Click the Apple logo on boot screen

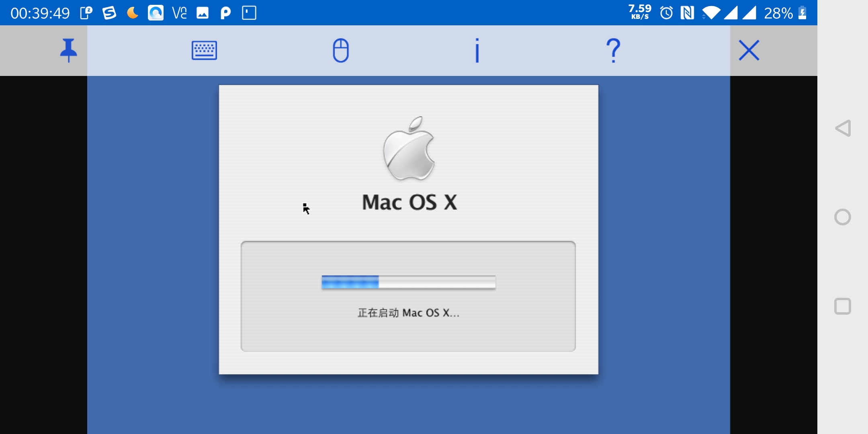coord(409,148)
